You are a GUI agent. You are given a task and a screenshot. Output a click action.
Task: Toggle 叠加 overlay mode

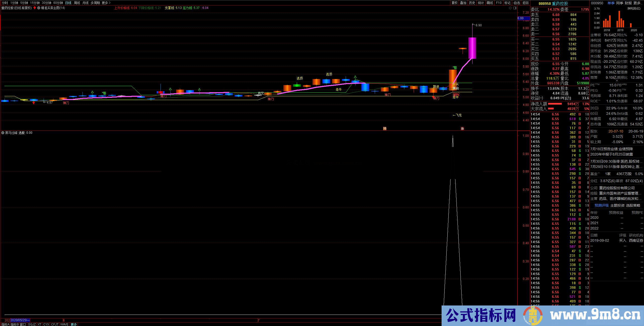point(463,3)
